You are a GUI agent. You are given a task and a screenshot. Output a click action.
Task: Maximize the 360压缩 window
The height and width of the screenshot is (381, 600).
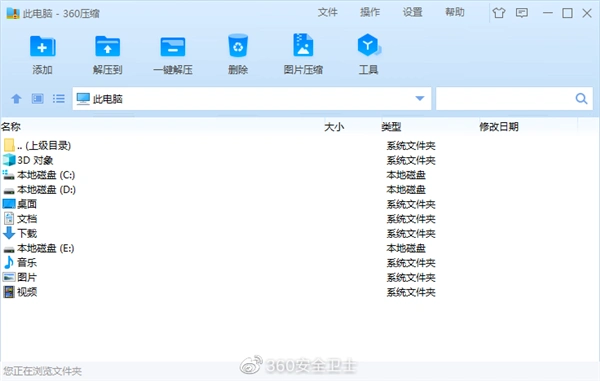coord(567,13)
